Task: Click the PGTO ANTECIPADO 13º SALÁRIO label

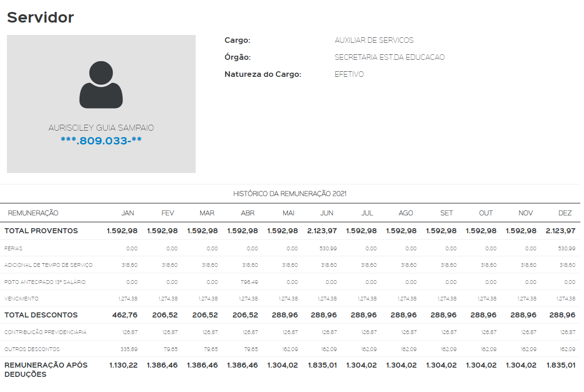Action: click(45, 282)
